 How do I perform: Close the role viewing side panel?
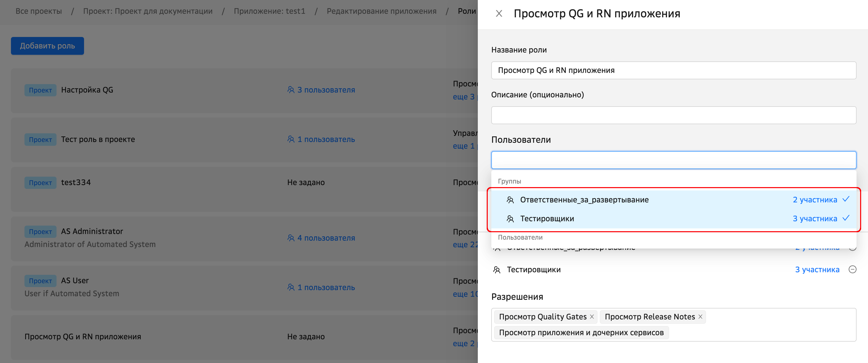pos(499,14)
